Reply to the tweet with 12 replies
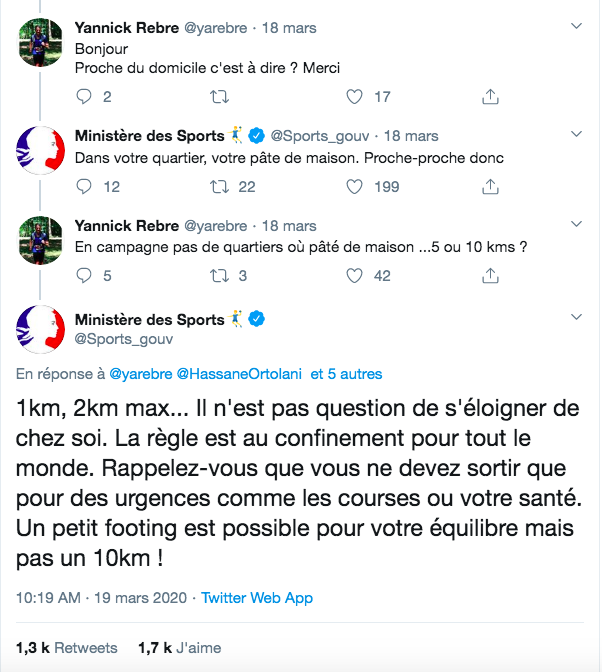Screen dimensions: 602x672 pos(84,186)
